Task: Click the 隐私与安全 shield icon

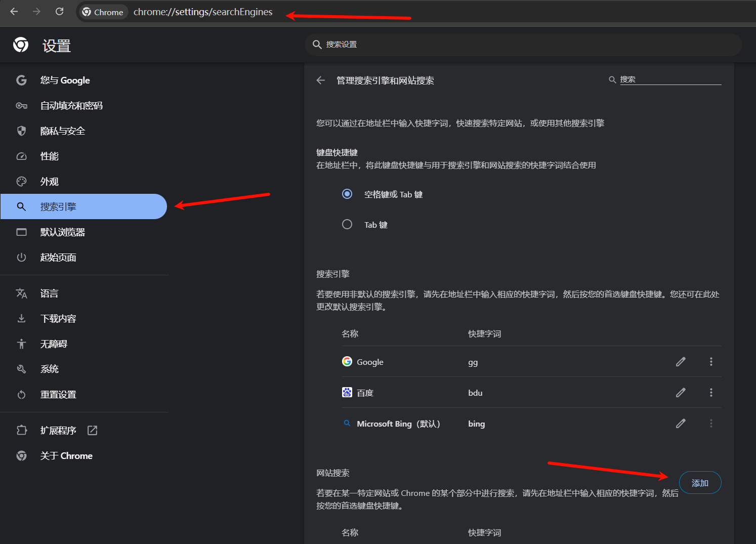Action: 21,131
